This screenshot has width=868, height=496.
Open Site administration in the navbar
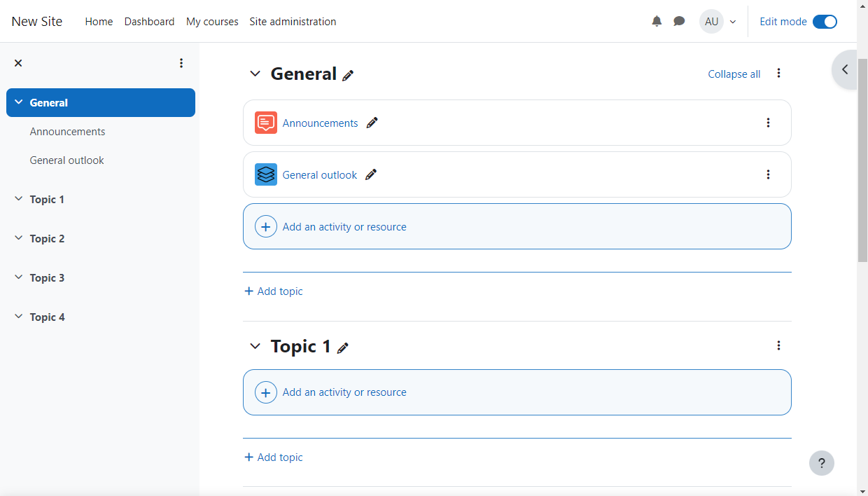point(293,22)
